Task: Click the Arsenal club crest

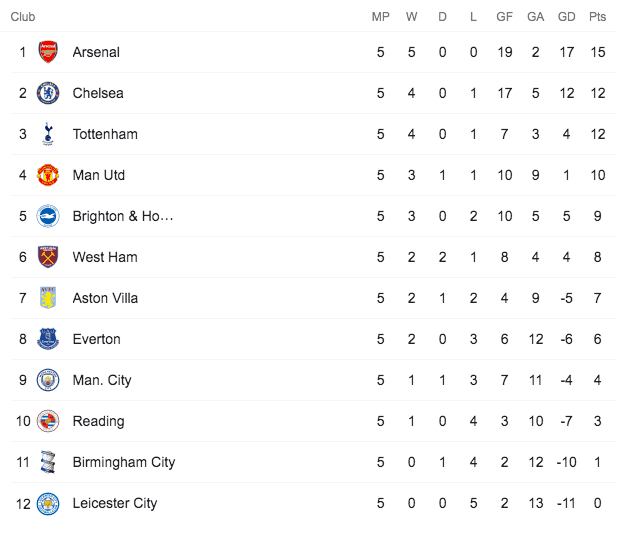Action: tap(48, 52)
